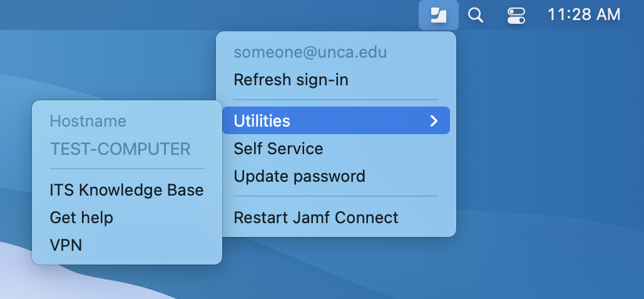Click the Hostname label in submenu
644x299 pixels.
pyautogui.click(x=88, y=122)
